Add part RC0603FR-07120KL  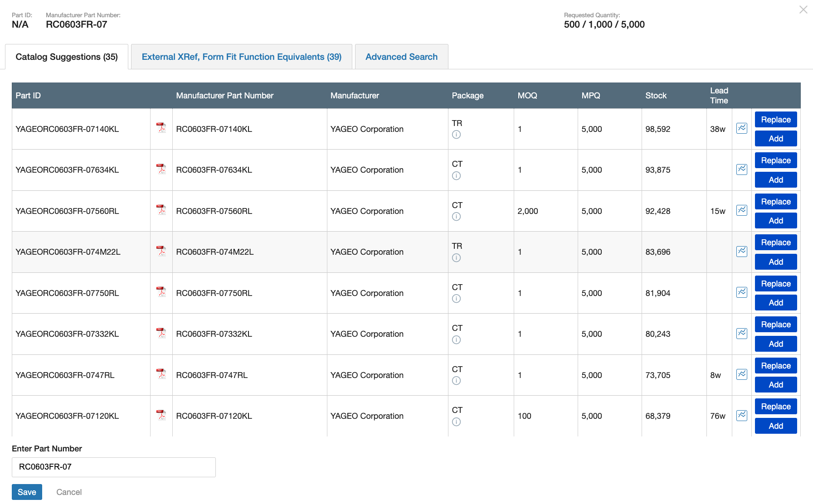pyautogui.click(x=776, y=426)
